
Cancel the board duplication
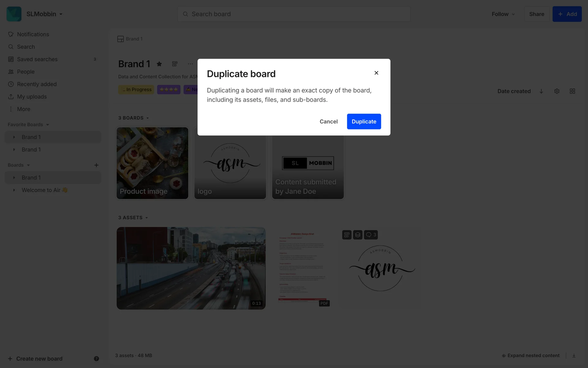[329, 121]
